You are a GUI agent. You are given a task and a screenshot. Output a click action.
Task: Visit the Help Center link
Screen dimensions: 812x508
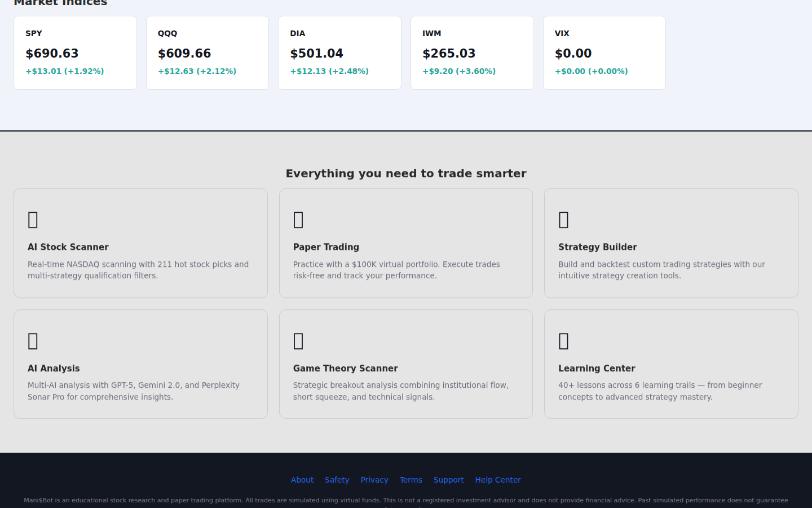tap(497, 480)
